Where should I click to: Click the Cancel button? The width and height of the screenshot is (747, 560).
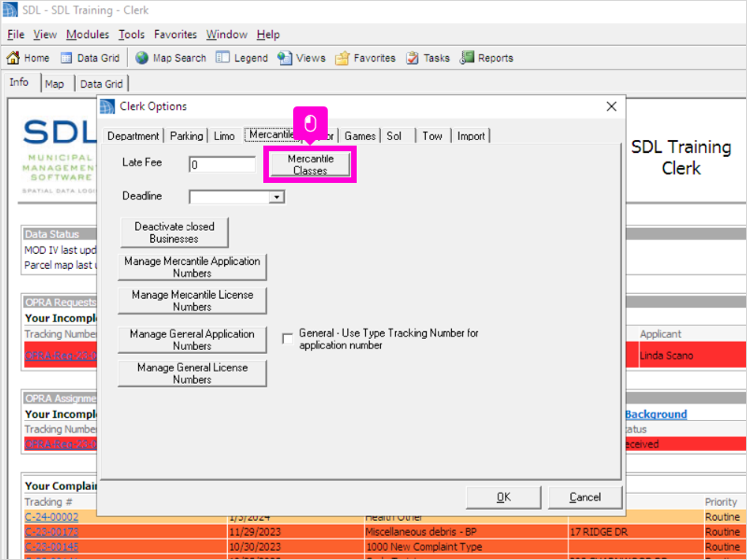585,497
